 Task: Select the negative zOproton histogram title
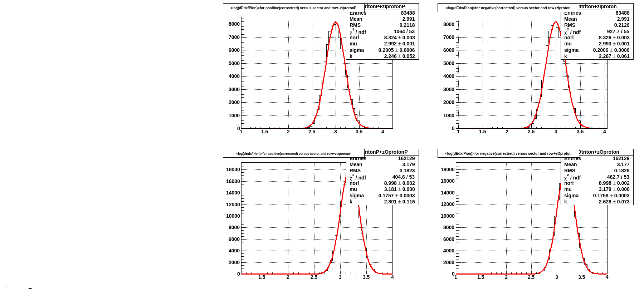(x=508, y=153)
